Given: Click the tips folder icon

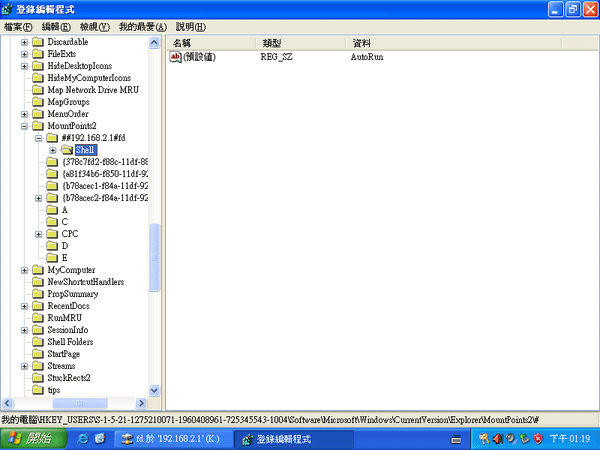Looking at the screenshot, I should click(x=38, y=390).
